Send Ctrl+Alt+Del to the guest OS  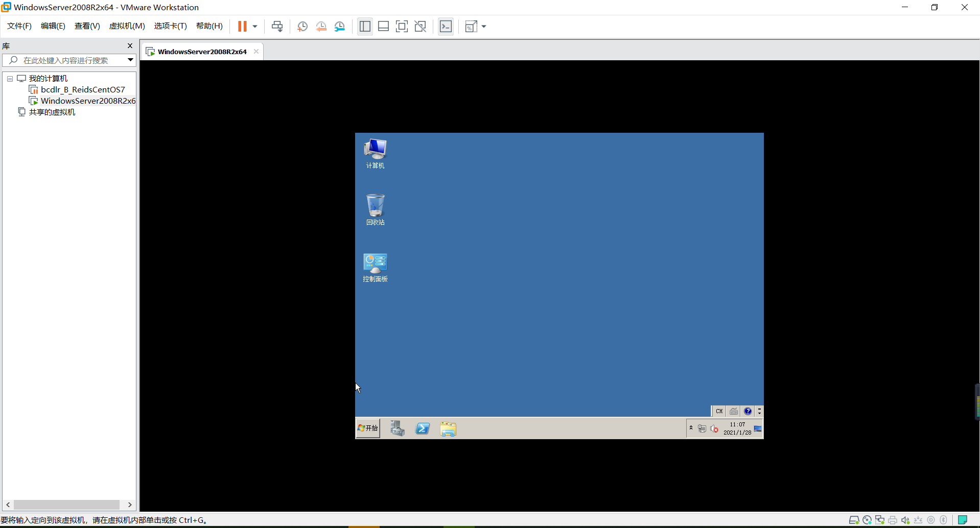[276, 26]
